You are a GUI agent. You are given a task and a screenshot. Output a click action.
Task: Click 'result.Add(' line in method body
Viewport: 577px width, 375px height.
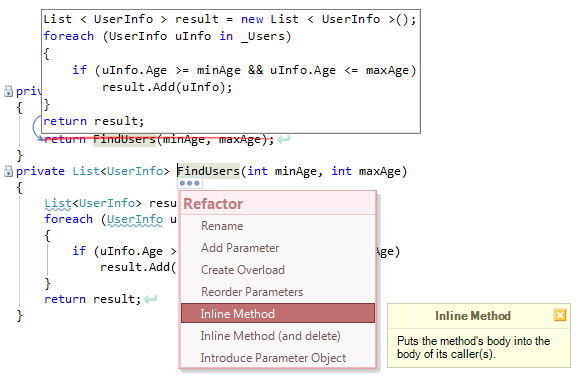[x=138, y=267]
